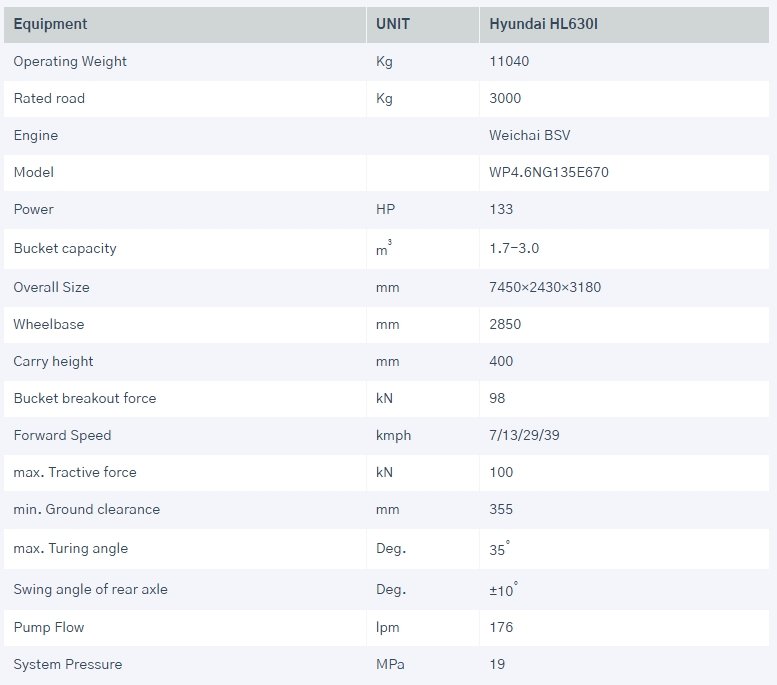
Task: Click the Equipment column header
Action: (x=50, y=24)
